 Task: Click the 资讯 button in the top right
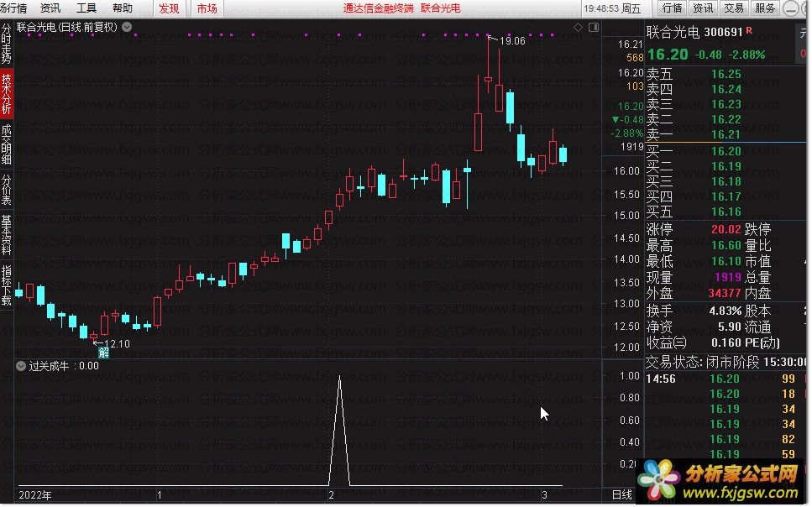[x=703, y=8]
